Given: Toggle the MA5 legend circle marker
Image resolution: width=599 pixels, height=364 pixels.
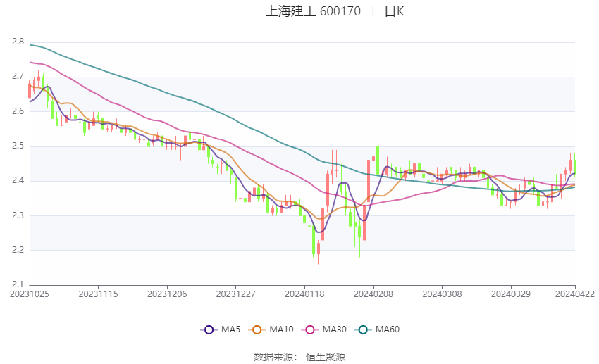Looking at the screenshot, I should coord(209,330).
